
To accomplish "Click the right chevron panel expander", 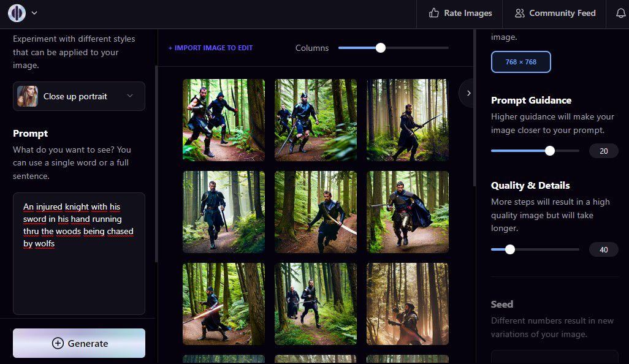I will 468,93.
